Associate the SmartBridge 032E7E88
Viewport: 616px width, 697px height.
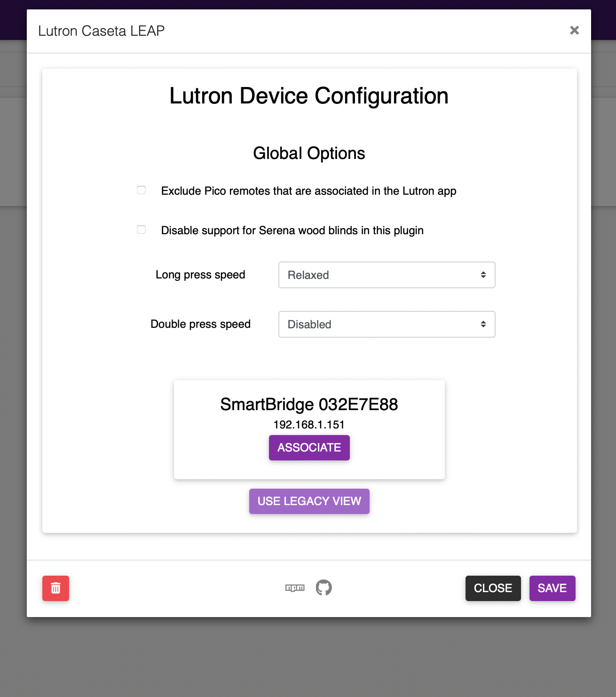[309, 448]
